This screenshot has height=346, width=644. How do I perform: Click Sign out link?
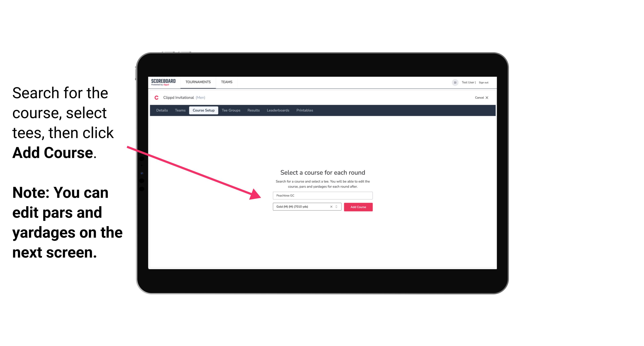point(484,83)
